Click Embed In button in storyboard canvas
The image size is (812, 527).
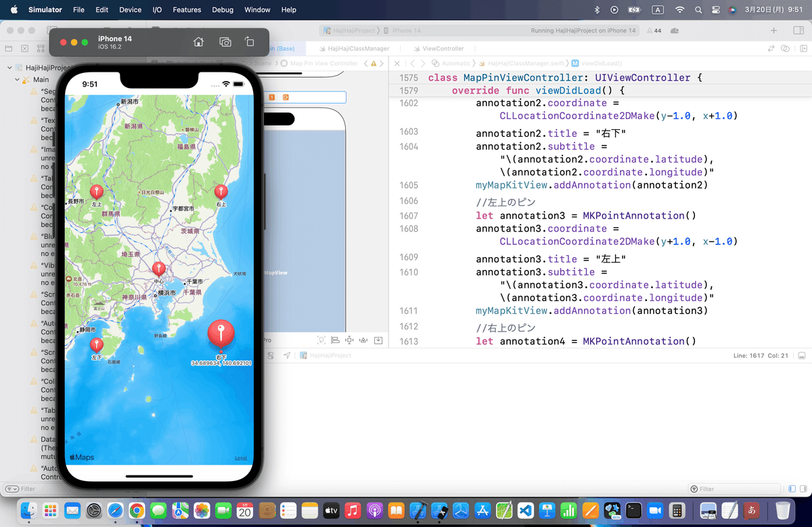pos(378,340)
